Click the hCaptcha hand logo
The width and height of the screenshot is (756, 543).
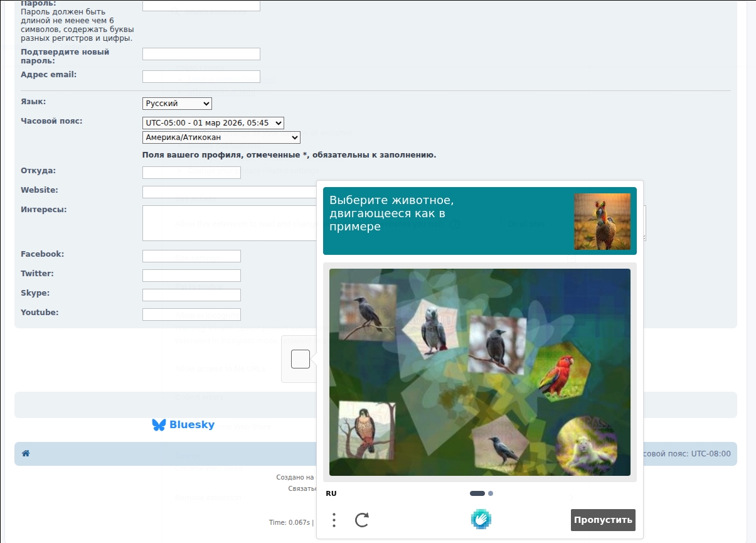click(x=481, y=519)
